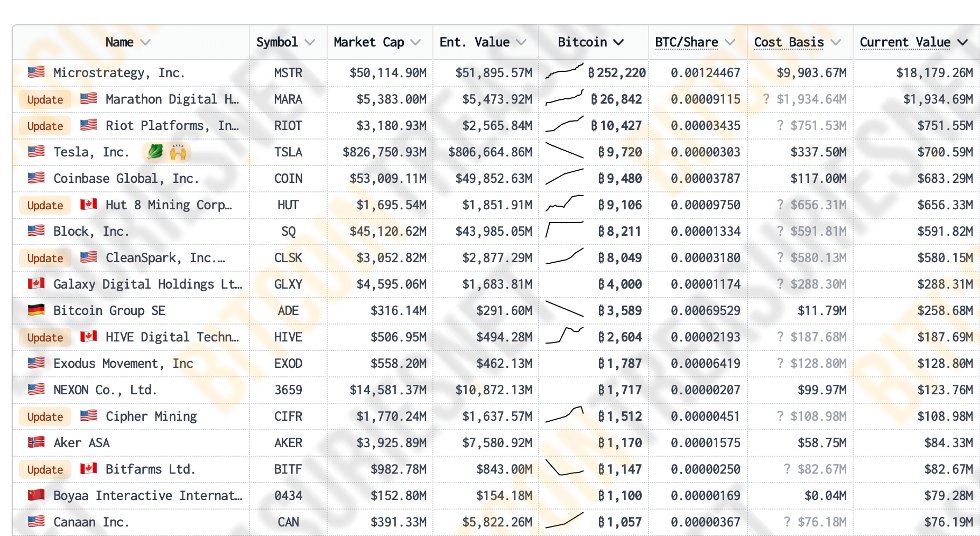This screenshot has width=980, height=536.
Task: Click Update button for Hut 8 Mining
Action: [x=45, y=205]
